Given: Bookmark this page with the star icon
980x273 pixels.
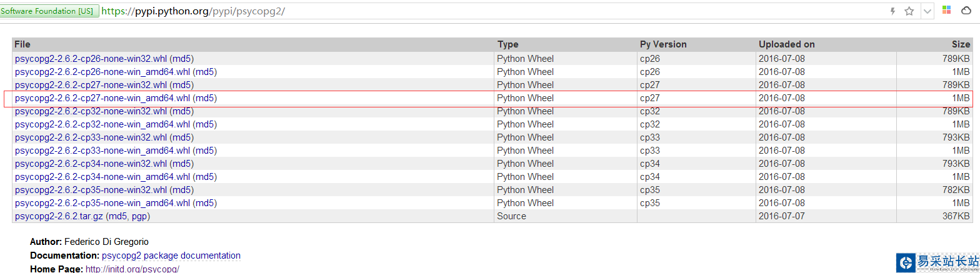Looking at the screenshot, I should (909, 11).
